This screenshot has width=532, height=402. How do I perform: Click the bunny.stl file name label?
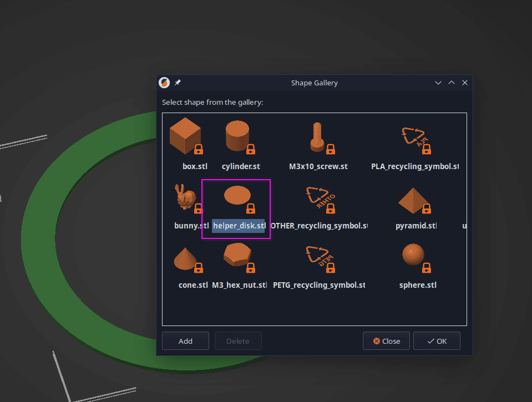coord(191,226)
